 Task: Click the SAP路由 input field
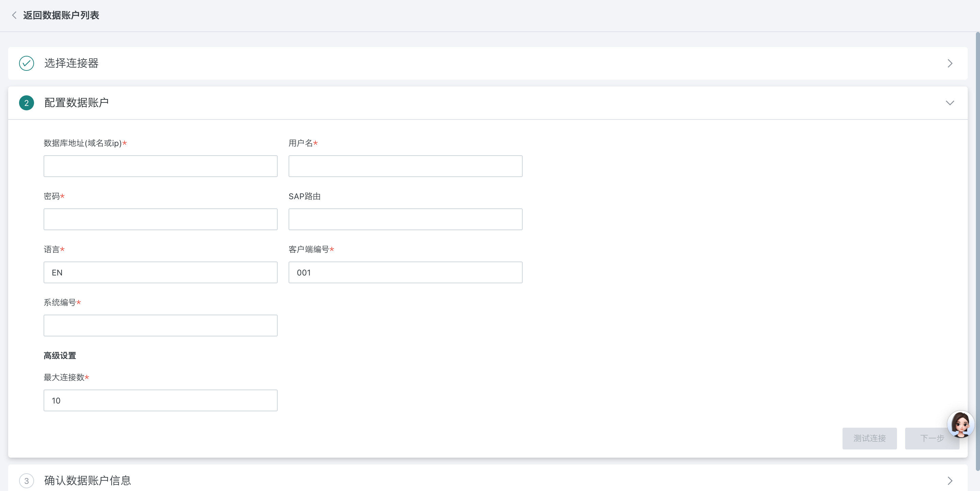405,219
